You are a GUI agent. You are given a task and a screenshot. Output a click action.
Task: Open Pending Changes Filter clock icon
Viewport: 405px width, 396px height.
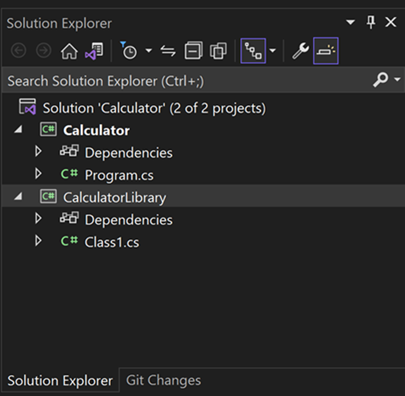(x=129, y=51)
